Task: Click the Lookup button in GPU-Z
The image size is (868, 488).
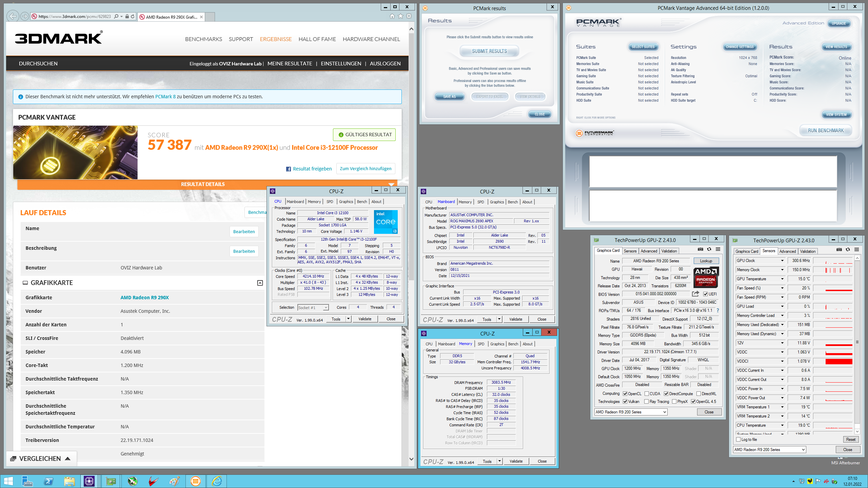Action: coord(706,261)
